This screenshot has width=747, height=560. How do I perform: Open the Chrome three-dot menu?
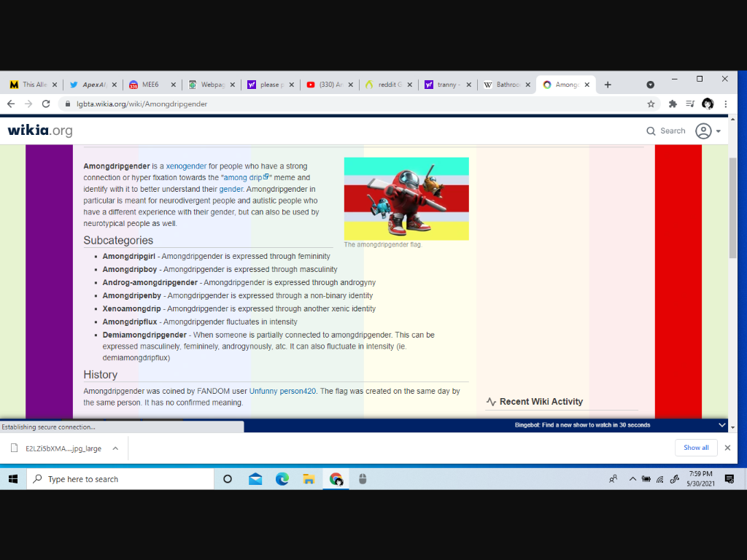(x=726, y=104)
